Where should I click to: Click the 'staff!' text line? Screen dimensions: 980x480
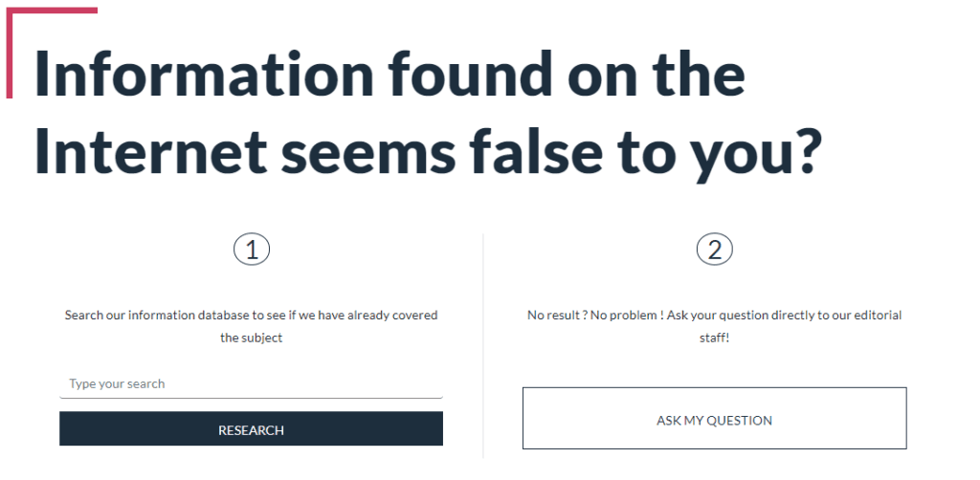click(714, 338)
